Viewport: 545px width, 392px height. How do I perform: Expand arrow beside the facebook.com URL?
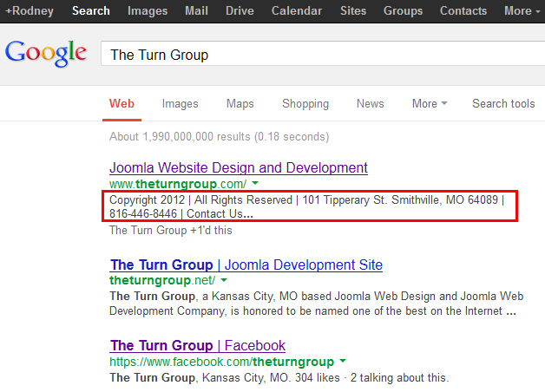click(342, 361)
